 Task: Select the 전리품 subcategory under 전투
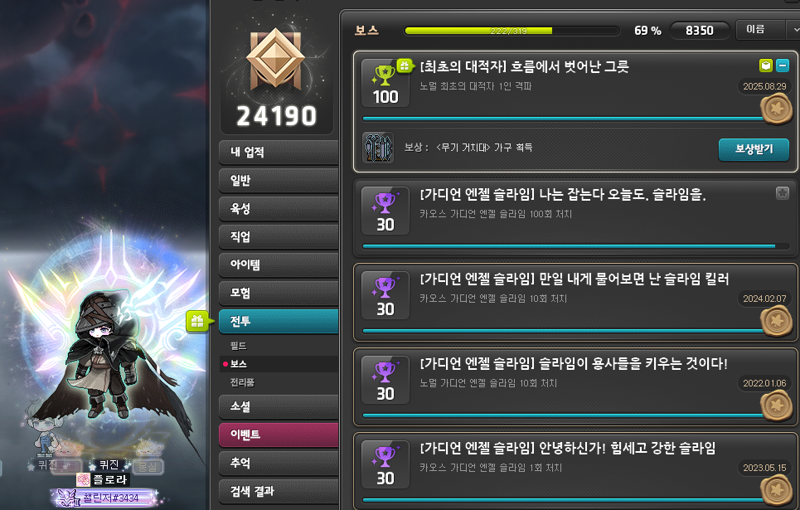tap(242, 382)
